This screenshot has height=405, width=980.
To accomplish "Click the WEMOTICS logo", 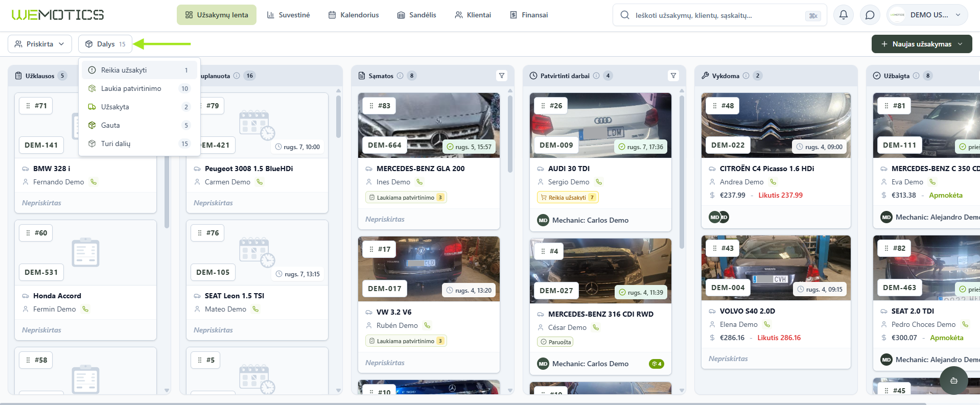I will (58, 15).
